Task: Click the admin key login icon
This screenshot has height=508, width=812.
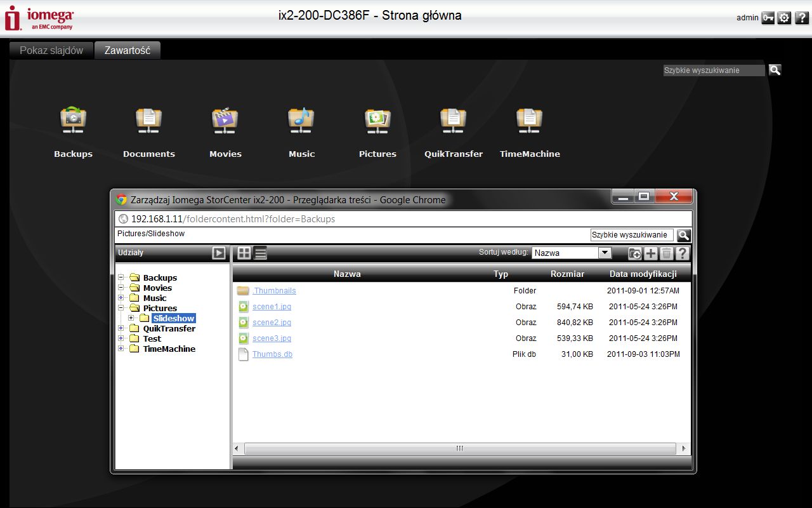Action: 768,18
